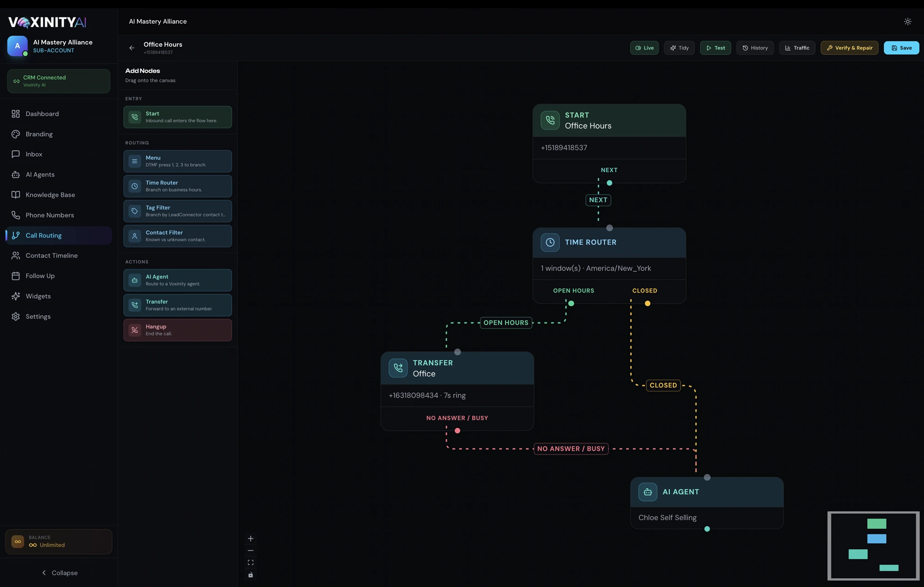View Traffic statistics
Screen dimensions: 924x587
coord(797,48)
